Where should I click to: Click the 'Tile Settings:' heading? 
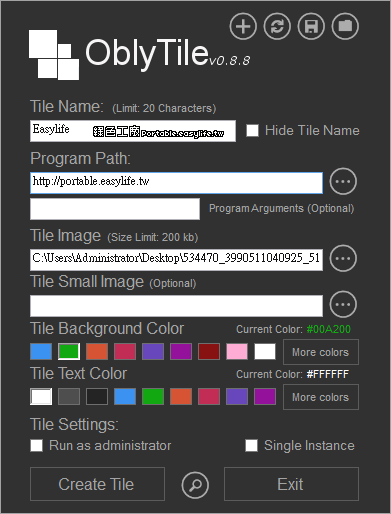(74, 424)
